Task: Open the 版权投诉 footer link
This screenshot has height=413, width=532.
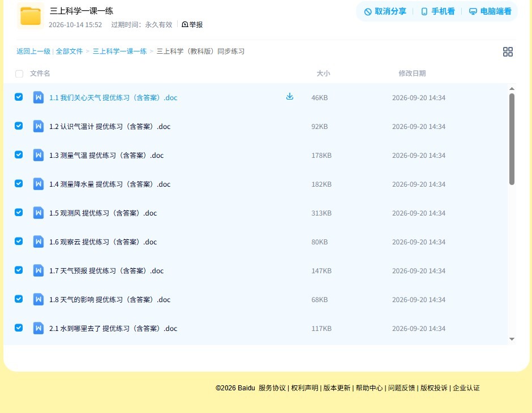Action: [x=434, y=388]
